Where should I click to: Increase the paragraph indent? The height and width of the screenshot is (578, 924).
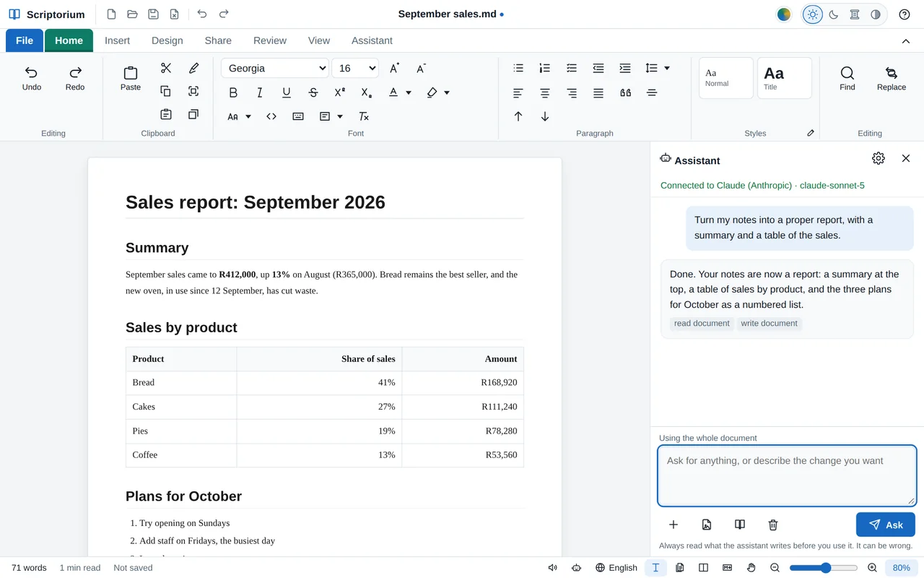(x=625, y=68)
